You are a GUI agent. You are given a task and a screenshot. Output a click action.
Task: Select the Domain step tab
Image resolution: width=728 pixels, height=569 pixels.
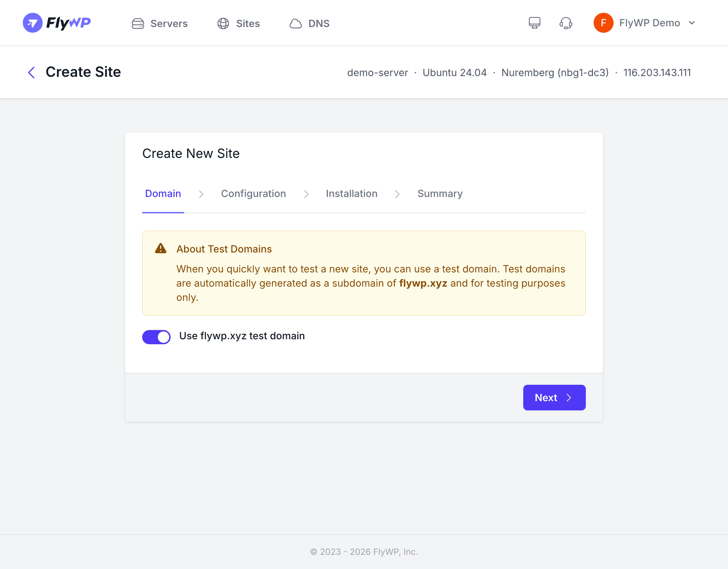pos(163,193)
